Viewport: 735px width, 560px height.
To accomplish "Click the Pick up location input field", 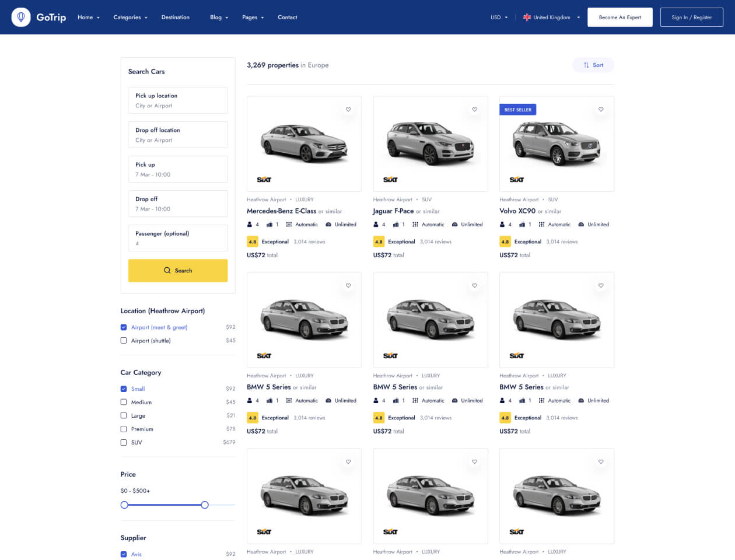I will coord(178,100).
